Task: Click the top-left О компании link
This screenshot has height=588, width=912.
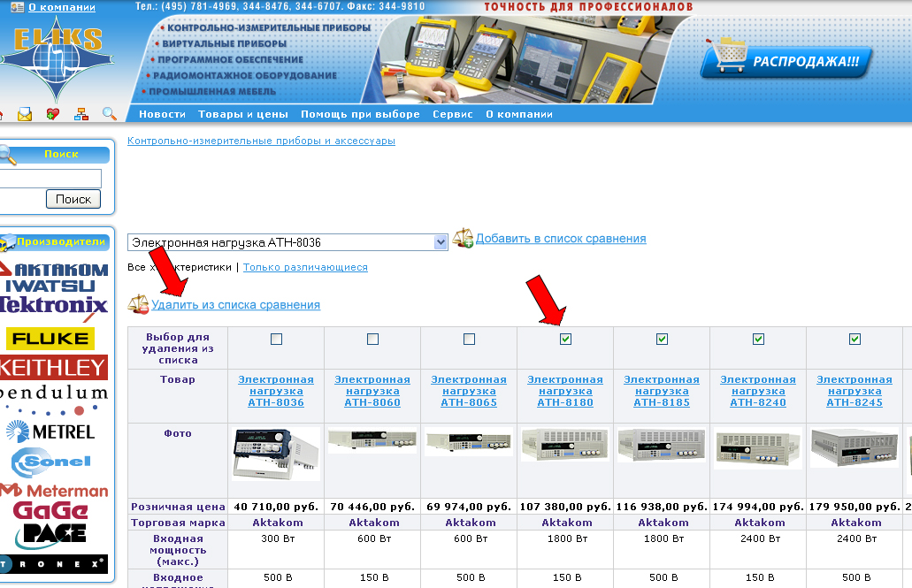Action: [62, 8]
